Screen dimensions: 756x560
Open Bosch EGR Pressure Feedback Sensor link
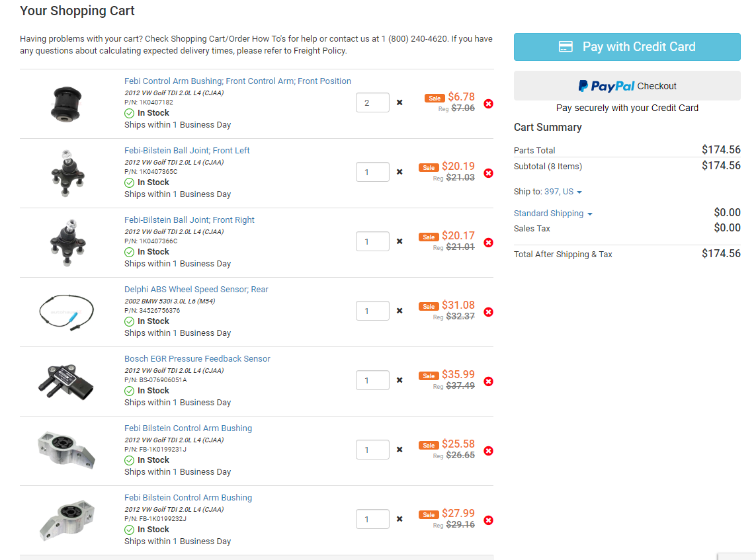coord(197,358)
